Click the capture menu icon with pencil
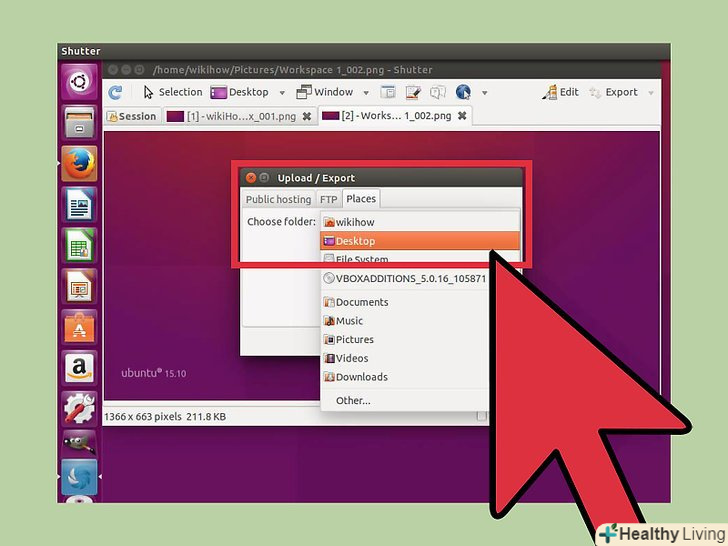This screenshot has height=546, width=728. point(413,92)
